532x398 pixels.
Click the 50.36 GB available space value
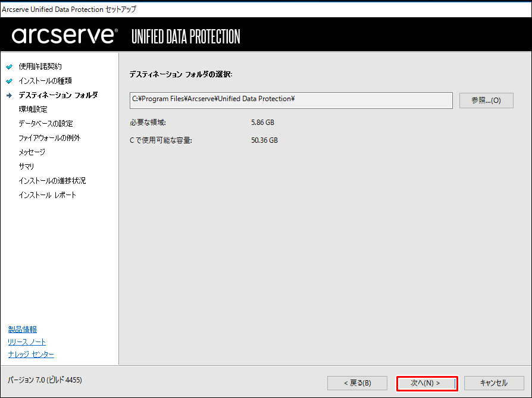[x=264, y=140]
